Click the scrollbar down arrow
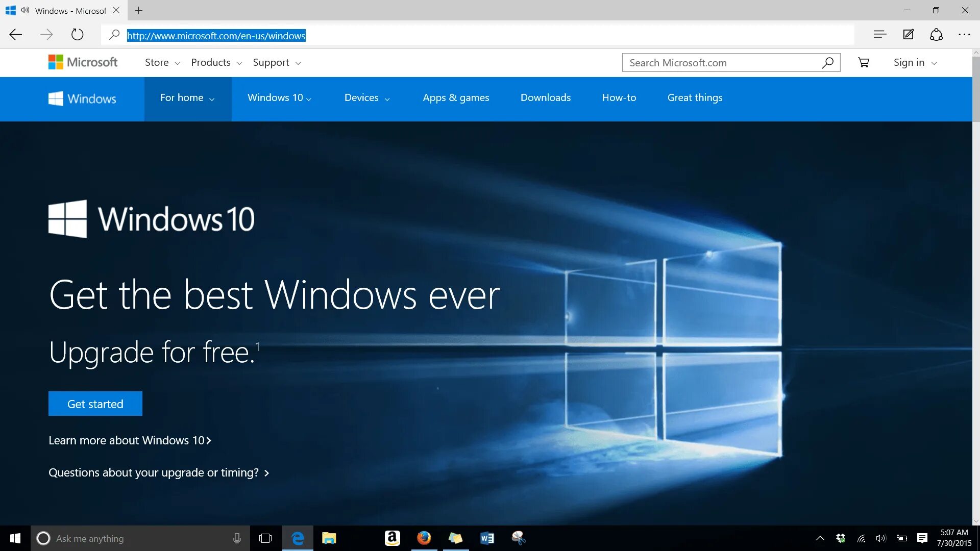 pos(976,521)
